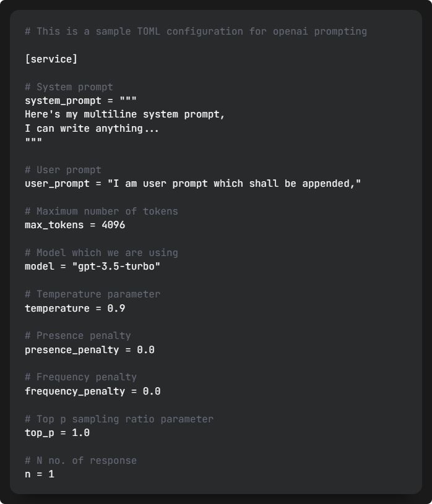This screenshot has width=432, height=504.
Task: Click the "# Model which we are using" comment
Action: tap(102, 253)
